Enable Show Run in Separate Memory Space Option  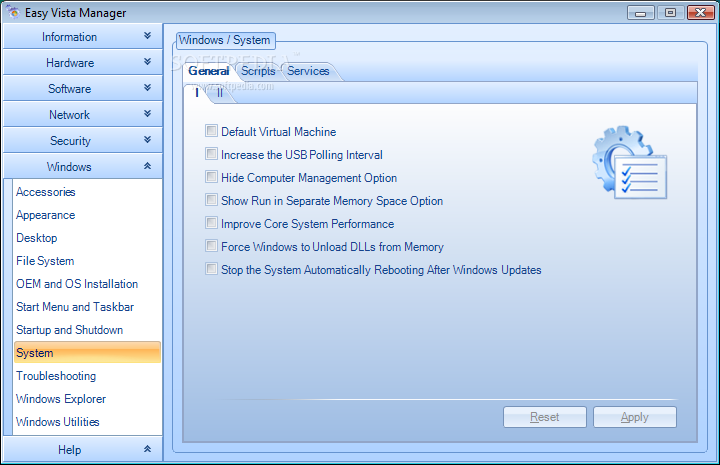click(211, 200)
